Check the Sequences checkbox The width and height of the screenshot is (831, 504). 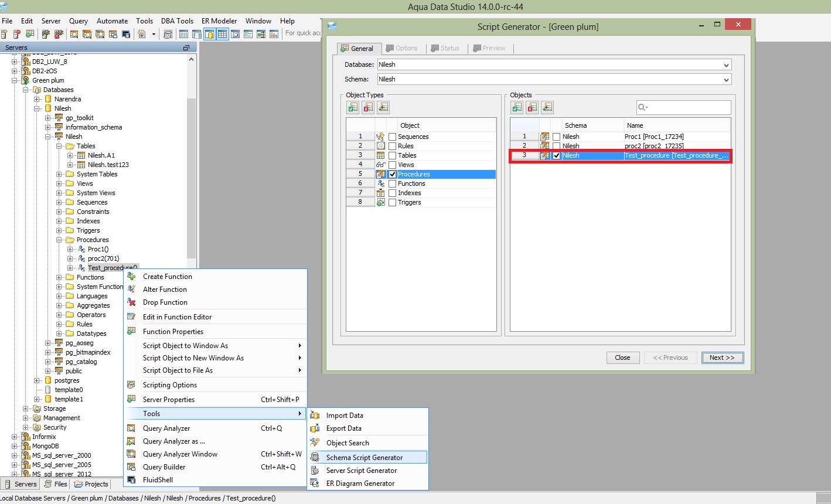393,137
